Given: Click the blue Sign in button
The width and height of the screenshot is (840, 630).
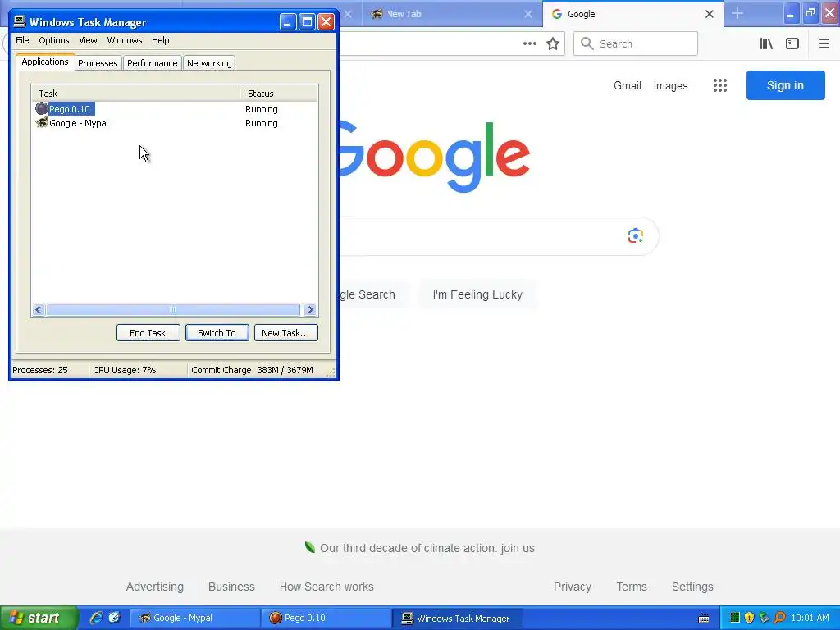Looking at the screenshot, I should [x=785, y=85].
